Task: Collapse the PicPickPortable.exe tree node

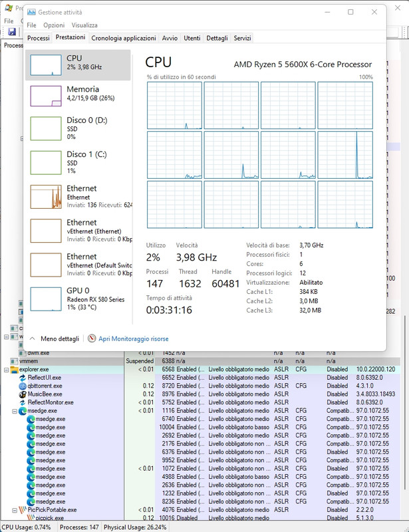Action: point(15,510)
